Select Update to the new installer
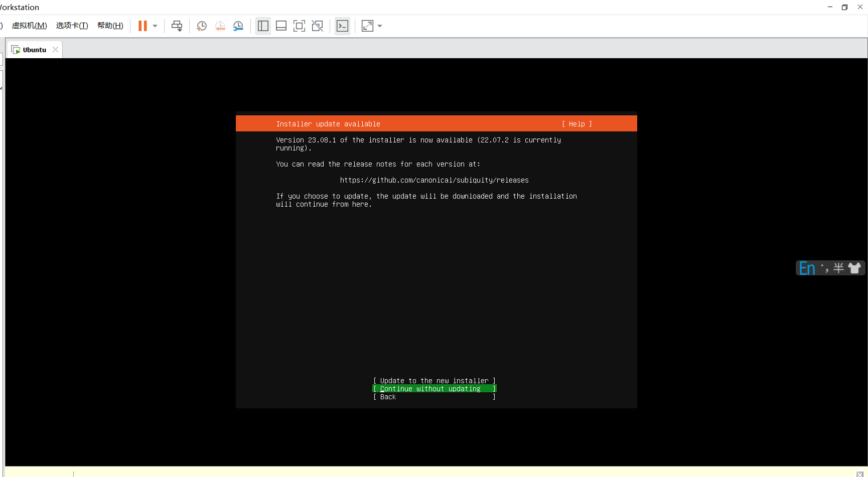 click(435, 381)
